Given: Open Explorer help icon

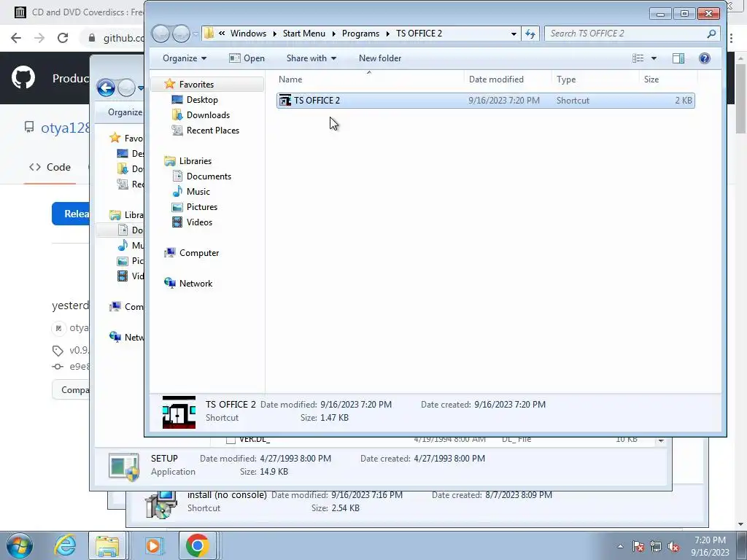Looking at the screenshot, I should pyautogui.click(x=705, y=58).
